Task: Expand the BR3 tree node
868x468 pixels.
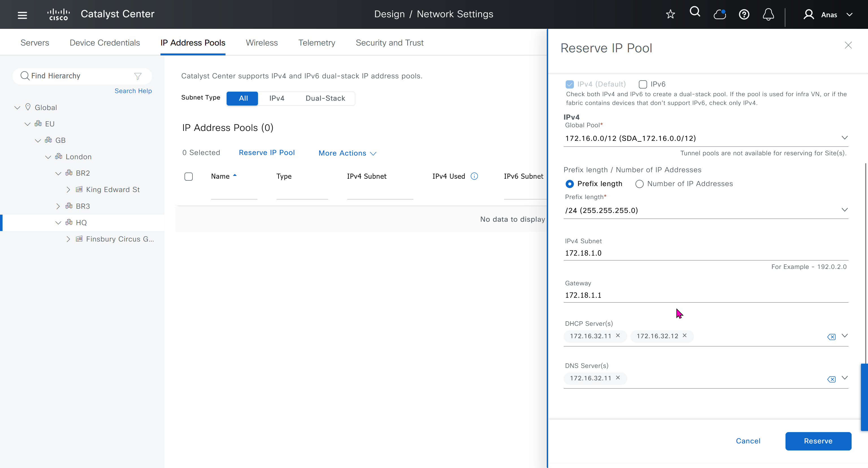Action: 58,206
